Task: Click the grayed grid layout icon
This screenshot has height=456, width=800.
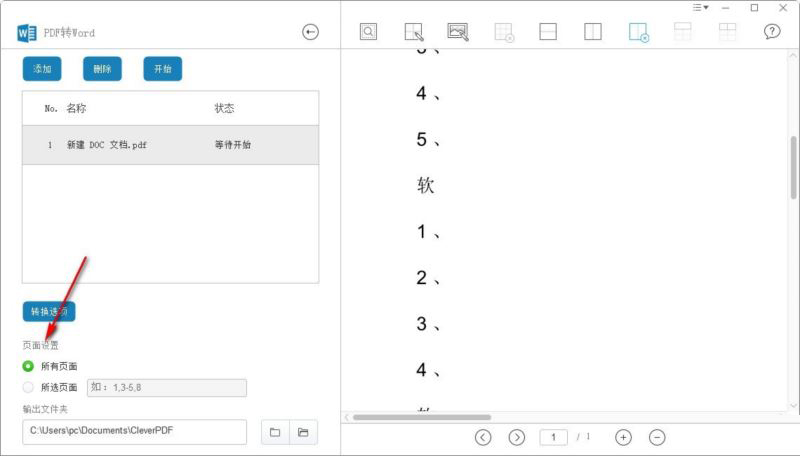Action: [x=727, y=32]
